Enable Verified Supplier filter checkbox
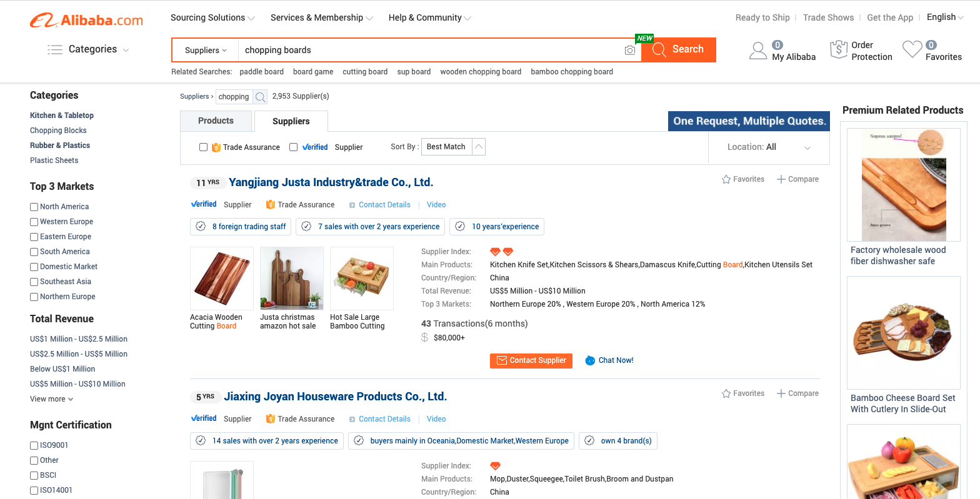The image size is (980, 499). pos(293,147)
